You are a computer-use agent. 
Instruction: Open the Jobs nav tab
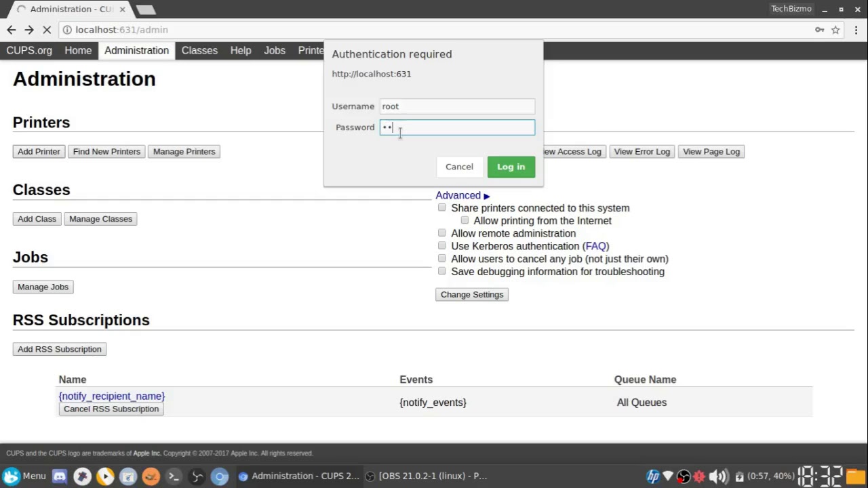coord(275,51)
